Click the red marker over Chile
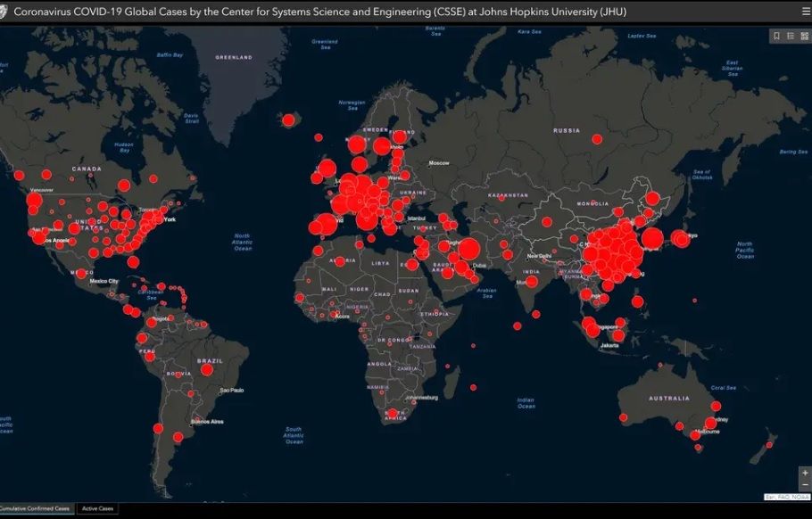The image size is (812, 519). (158, 428)
